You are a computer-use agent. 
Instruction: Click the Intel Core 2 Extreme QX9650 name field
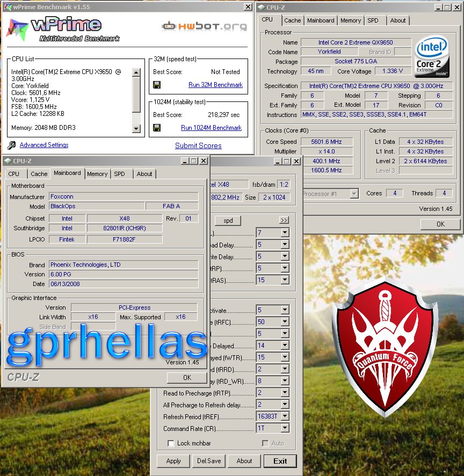(356, 42)
